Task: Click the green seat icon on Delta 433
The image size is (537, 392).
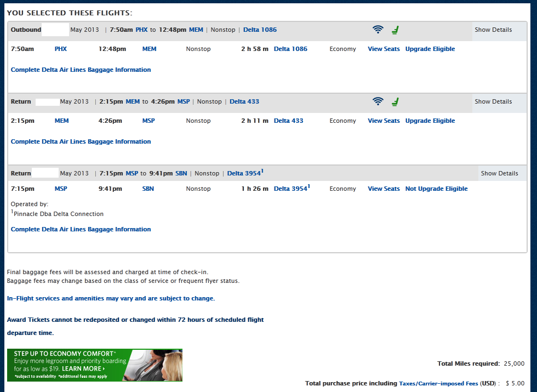Action: (395, 101)
